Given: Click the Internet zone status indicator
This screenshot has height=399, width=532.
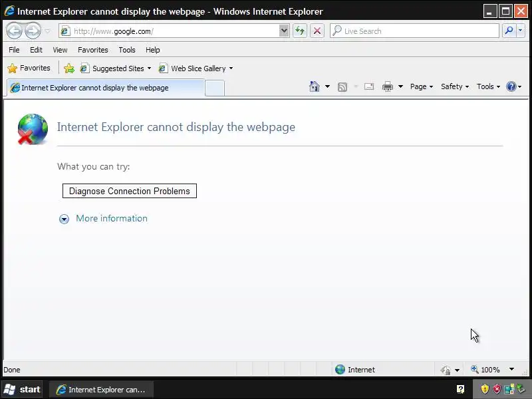Looking at the screenshot, I should (355, 370).
